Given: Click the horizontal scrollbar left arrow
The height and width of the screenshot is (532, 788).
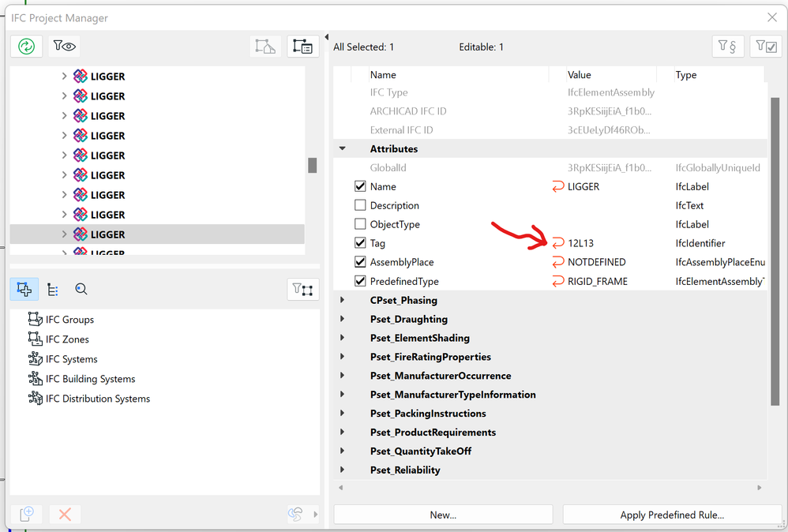Looking at the screenshot, I should pos(341,487).
